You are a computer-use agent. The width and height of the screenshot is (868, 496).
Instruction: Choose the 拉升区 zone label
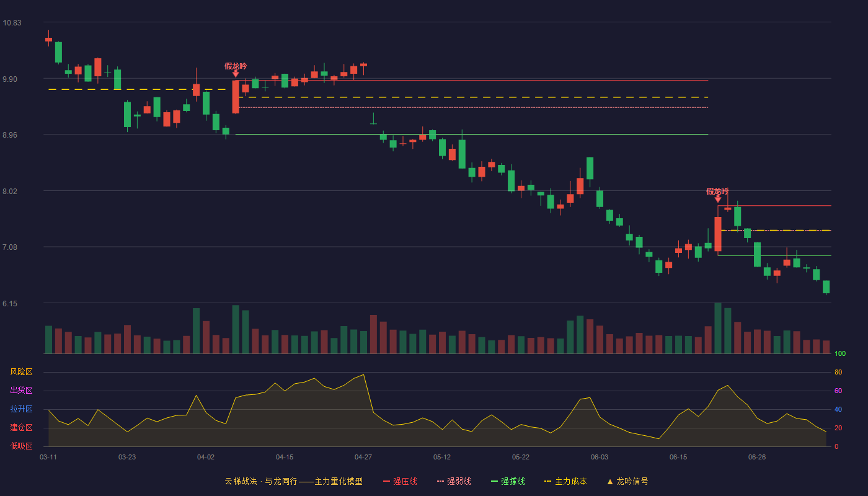(x=22, y=409)
